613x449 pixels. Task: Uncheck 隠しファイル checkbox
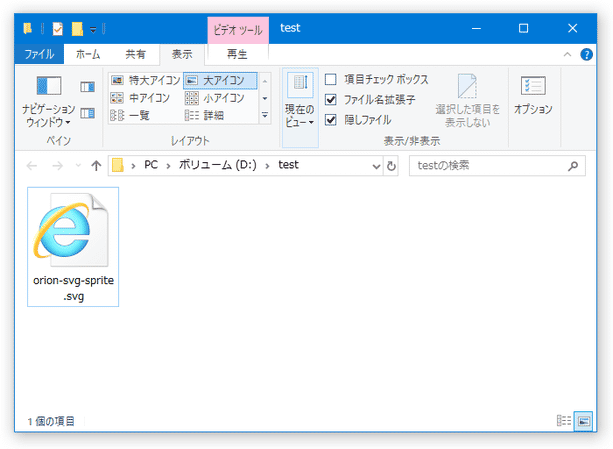click(x=331, y=120)
